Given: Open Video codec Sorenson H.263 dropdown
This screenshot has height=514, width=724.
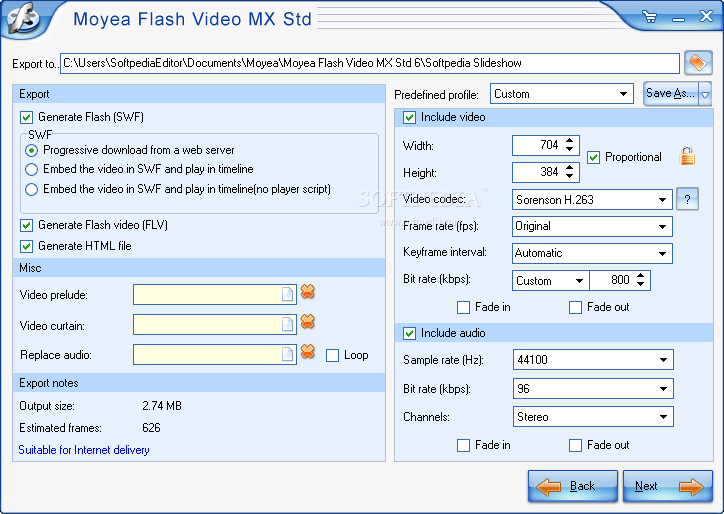Looking at the screenshot, I should [662, 200].
